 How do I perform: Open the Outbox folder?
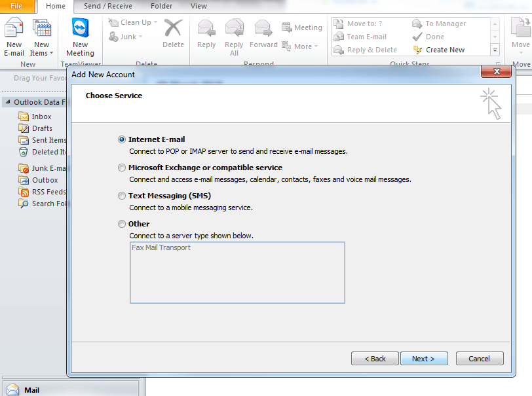click(39, 180)
